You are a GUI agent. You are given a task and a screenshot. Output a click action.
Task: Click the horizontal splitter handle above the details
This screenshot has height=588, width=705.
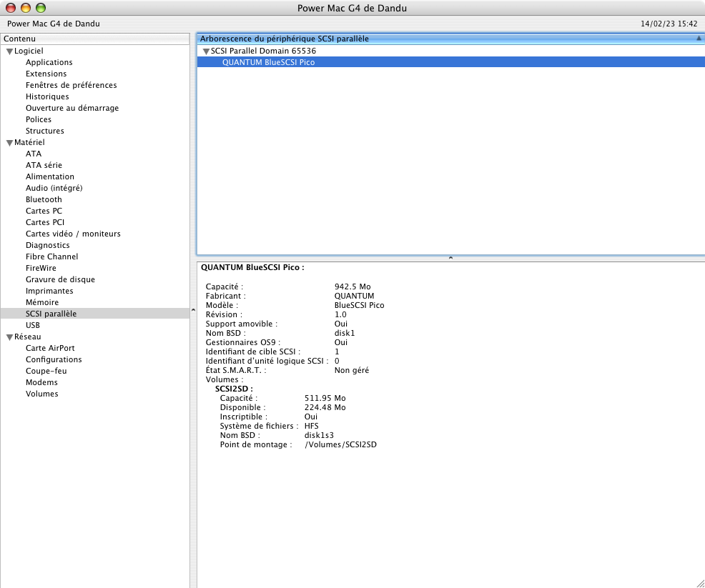[x=450, y=259]
